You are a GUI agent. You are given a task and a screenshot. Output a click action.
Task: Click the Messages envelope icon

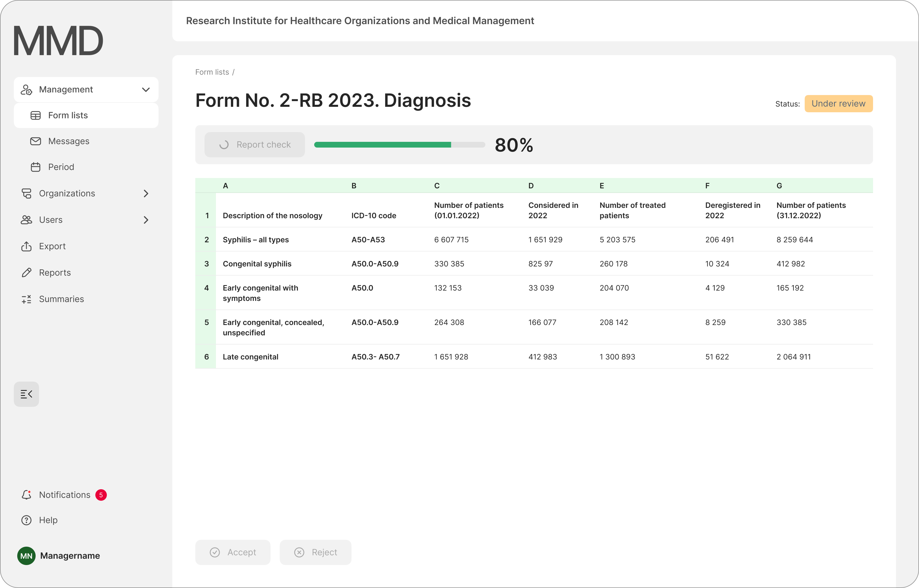click(36, 141)
